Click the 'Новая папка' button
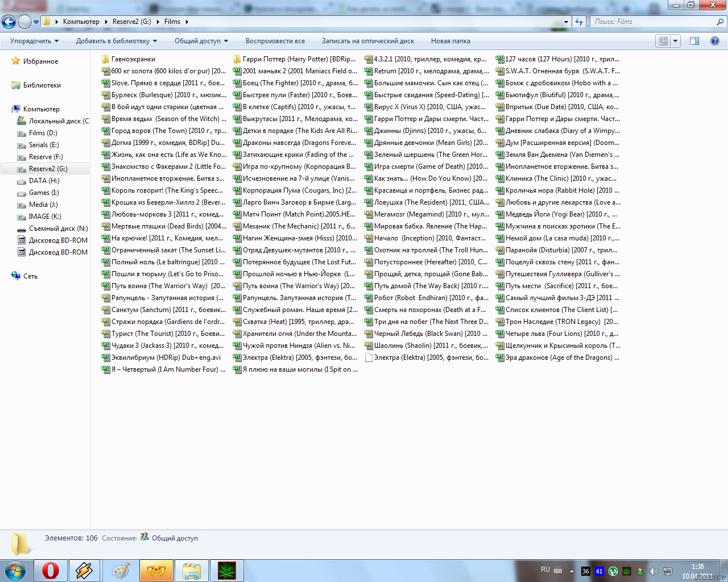Screen dimensions: 728x582 (x=450, y=41)
